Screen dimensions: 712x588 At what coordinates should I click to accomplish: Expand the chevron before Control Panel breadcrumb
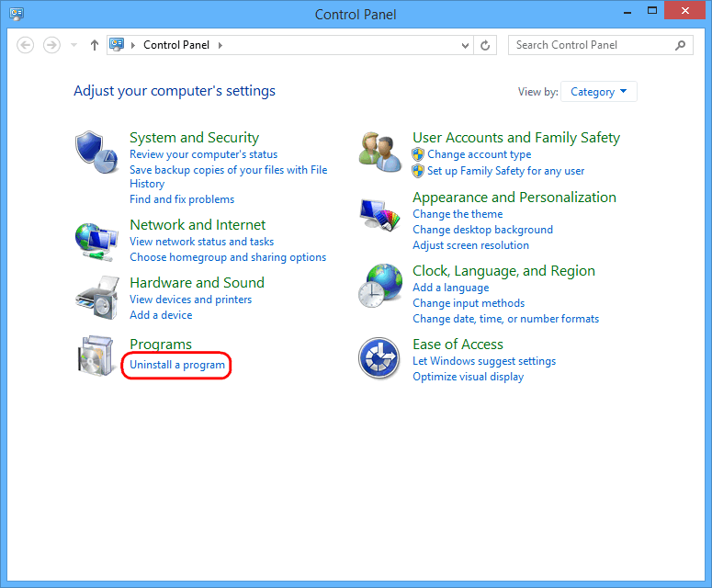click(x=133, y=45)
